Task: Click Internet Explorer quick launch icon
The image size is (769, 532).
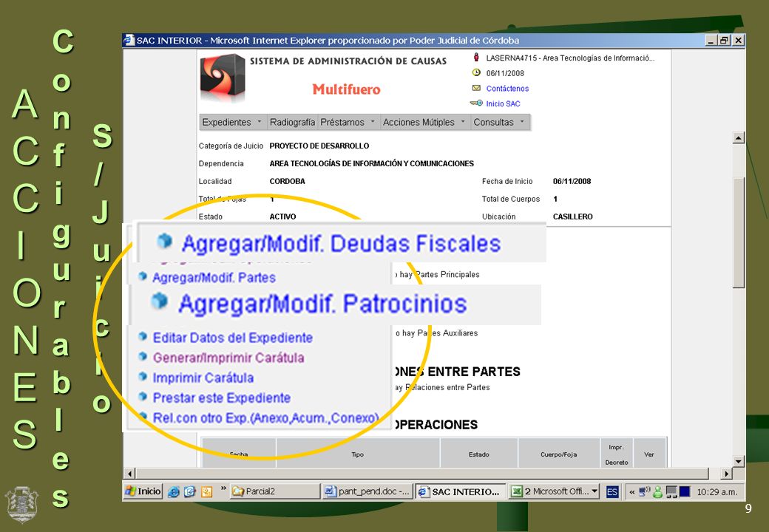Action: pos(174,492)
